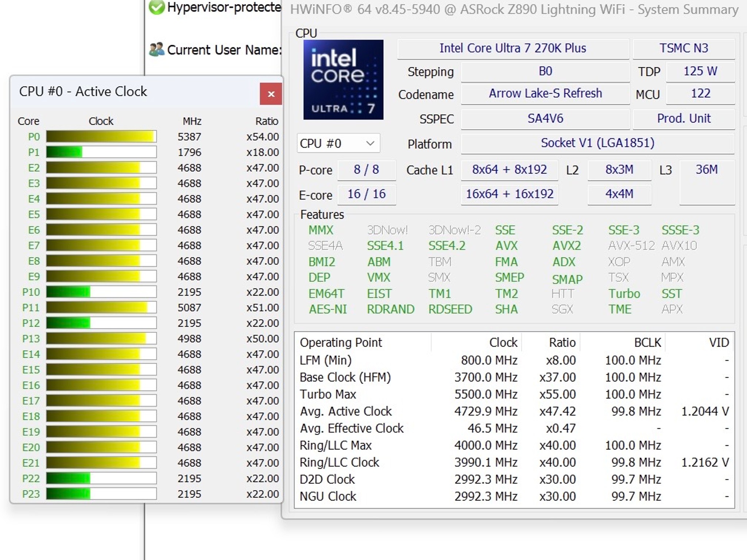Click the P23 core label
Image resolution: width=747 pixels, height=560 pixels.
pos(31,494)
